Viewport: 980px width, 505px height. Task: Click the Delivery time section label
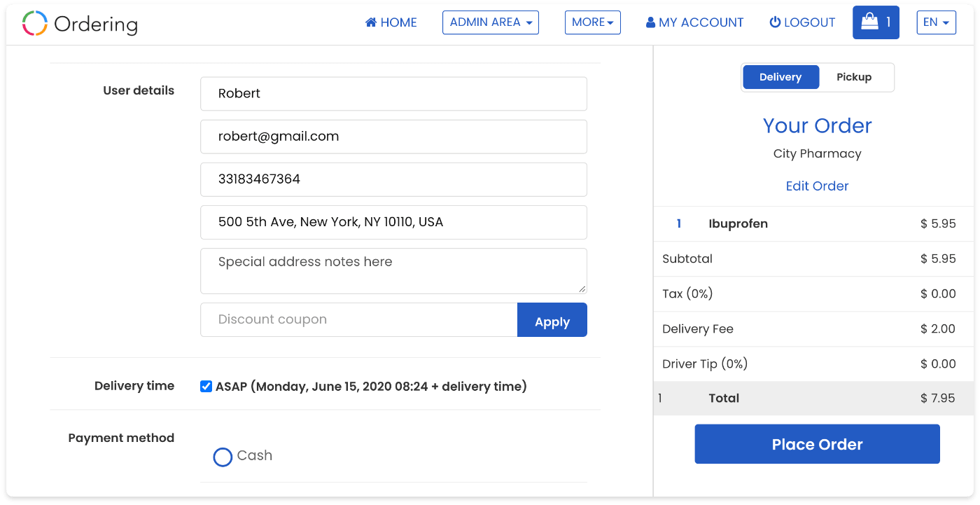134,386
